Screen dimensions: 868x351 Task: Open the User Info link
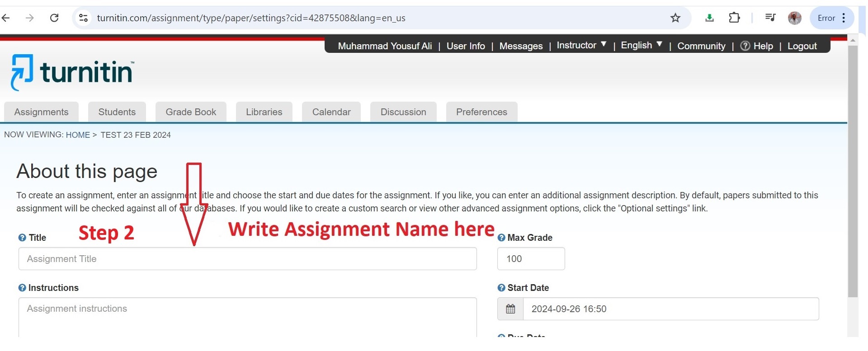click(466, 46)
